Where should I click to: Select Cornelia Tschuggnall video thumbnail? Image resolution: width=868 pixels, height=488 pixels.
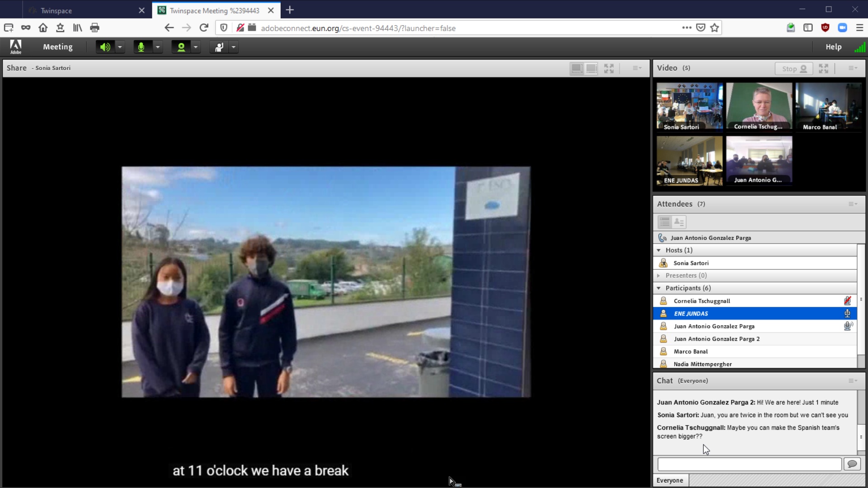click(759, 107)
